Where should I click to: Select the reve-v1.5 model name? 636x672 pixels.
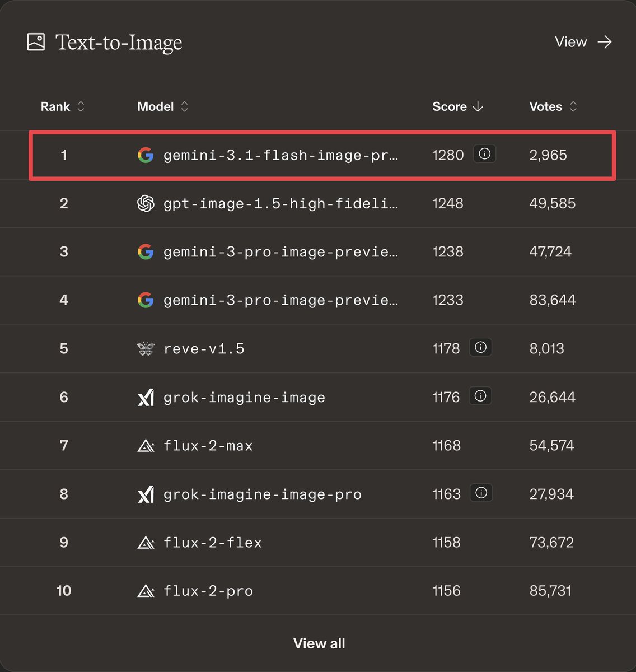pyautogui.click(x=204, y=349)
